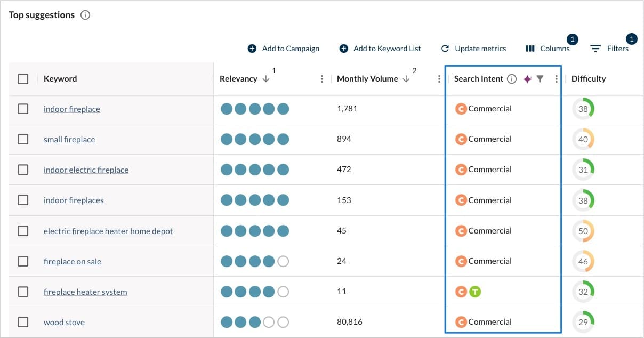Click the Search Intent info icon
This screenshot has height=338, width=644.
tap(512, 79)
